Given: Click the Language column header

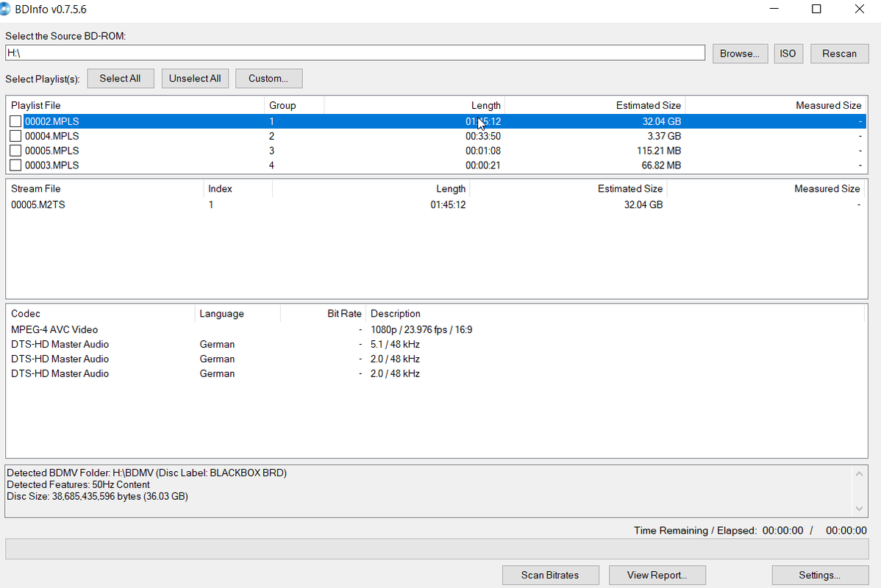Looking at the screenshot, I should pyautogui.click(x=238, y=313).
